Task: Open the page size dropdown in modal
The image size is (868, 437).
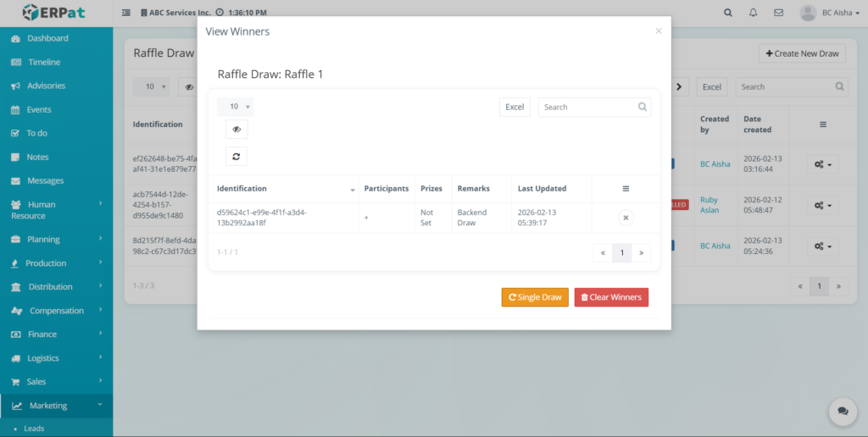Action: click(x=236, y=107)
